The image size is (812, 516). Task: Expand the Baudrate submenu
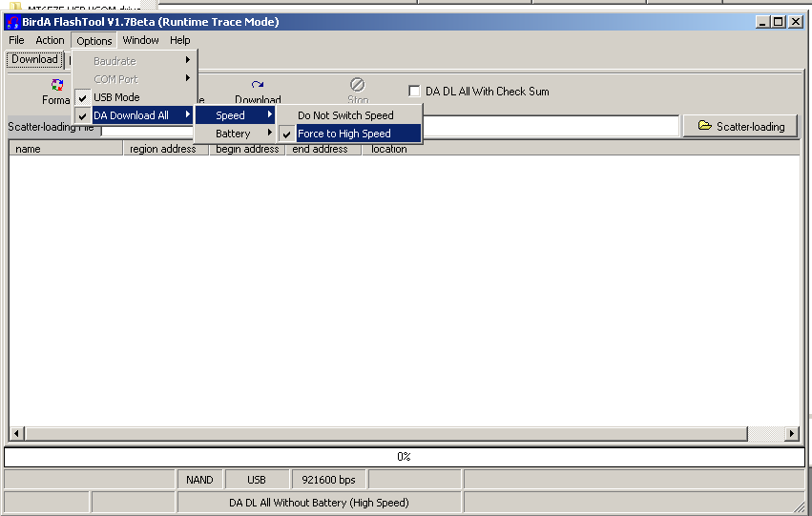pyautogui.click(x=135, y=61)
